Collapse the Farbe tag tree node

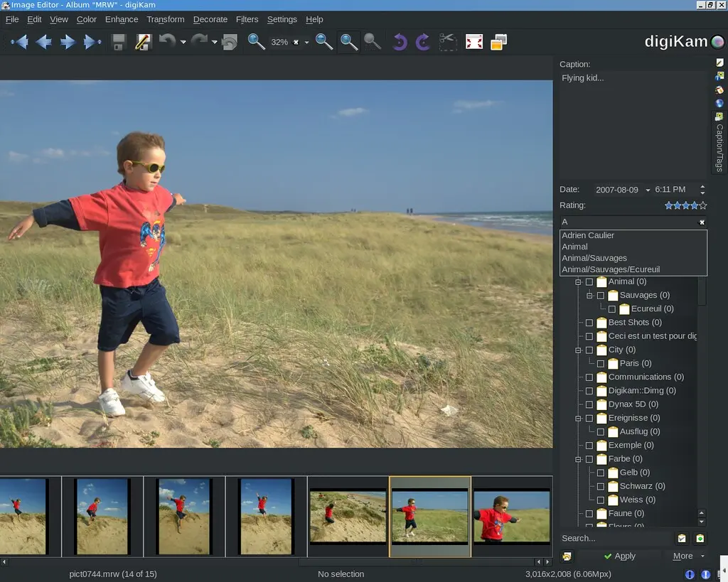(x=579, y=459)
